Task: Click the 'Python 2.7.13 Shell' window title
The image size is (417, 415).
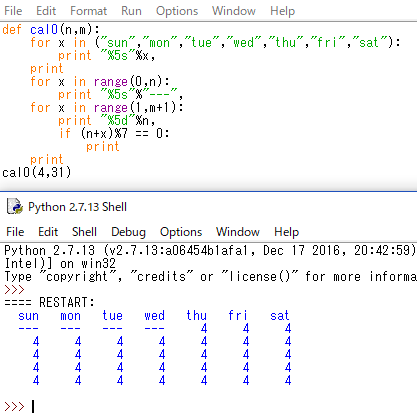Action: click(x=77, y=207)
